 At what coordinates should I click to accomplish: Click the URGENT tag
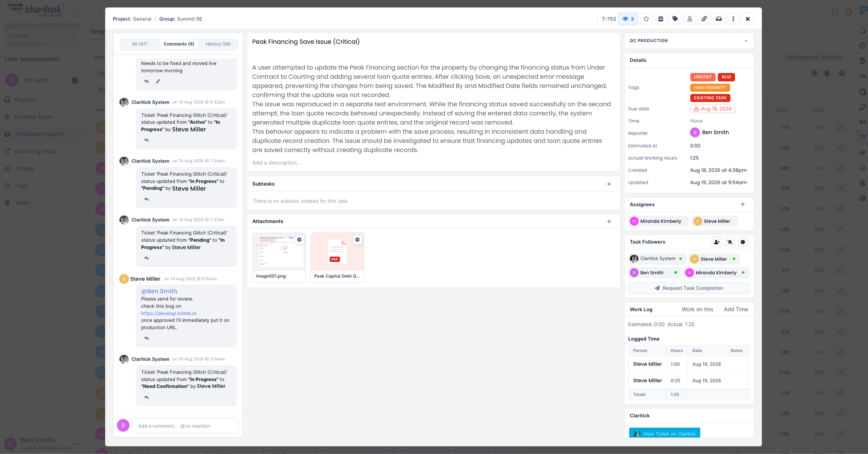point(702,77)
